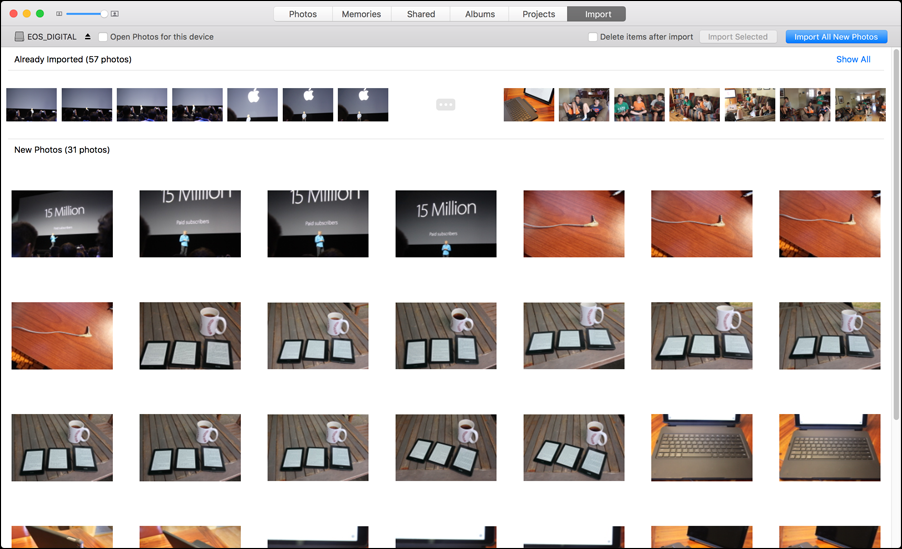Screen dimensions: 902x549
Task: Minimize the Photos window
Action: [x=26, y=13]
